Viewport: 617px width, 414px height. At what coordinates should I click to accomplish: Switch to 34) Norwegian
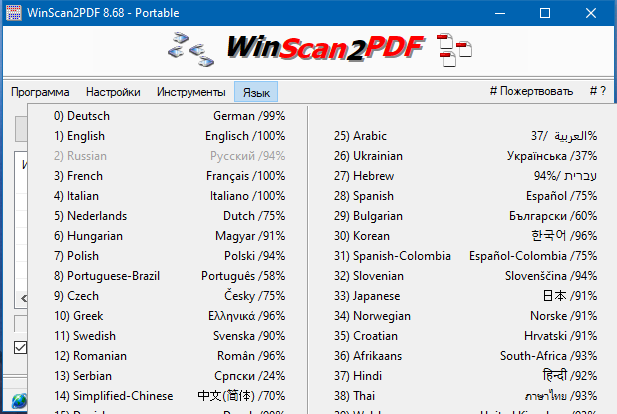tap(463, 316)
